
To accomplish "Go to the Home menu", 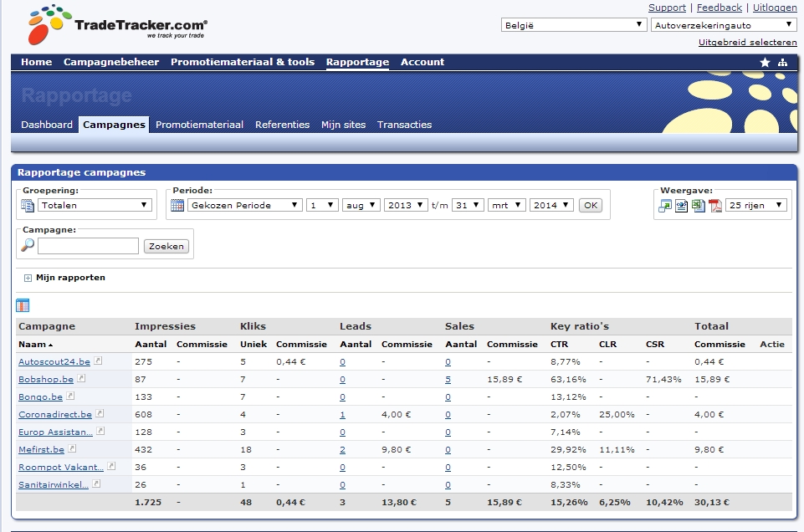I will click(x=37, y=62).
